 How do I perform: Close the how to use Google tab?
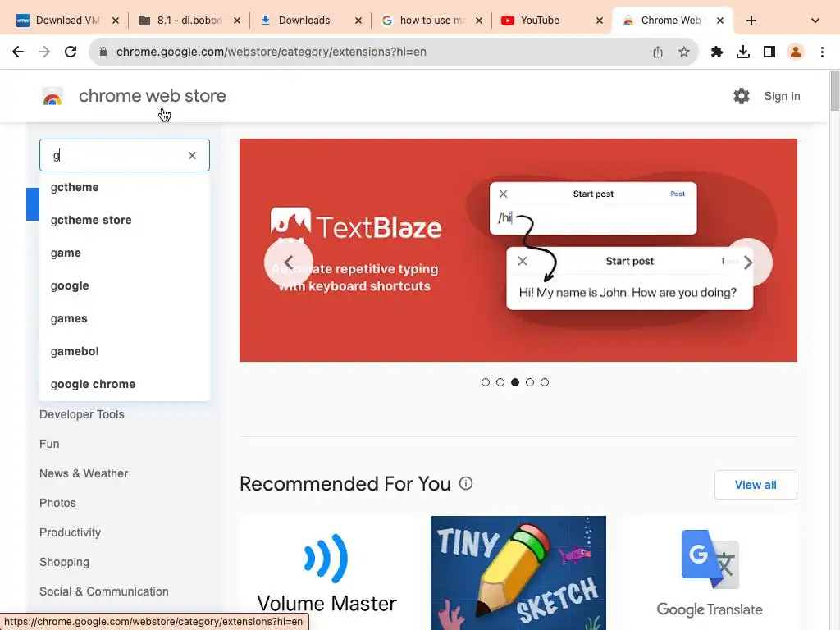pyautogui.click(x=479, y=21)
